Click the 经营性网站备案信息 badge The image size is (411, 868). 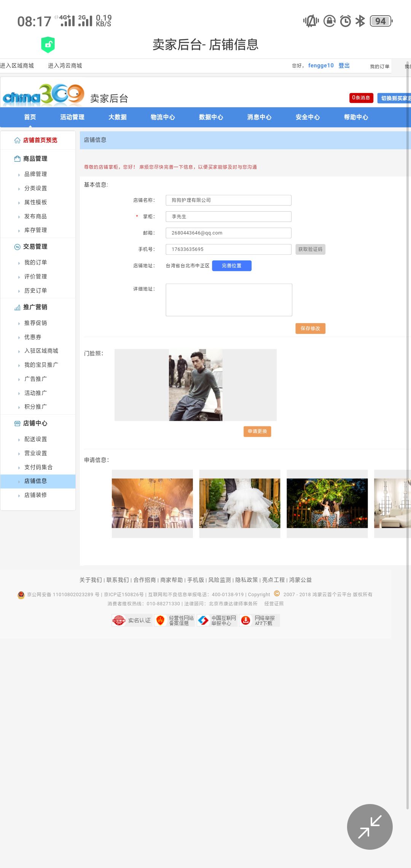point(174,621)
